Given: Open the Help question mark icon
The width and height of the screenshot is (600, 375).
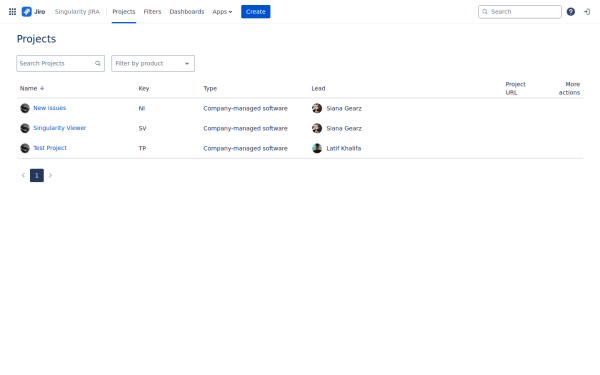Looking at the screenshot, I should tap(571, 12).
